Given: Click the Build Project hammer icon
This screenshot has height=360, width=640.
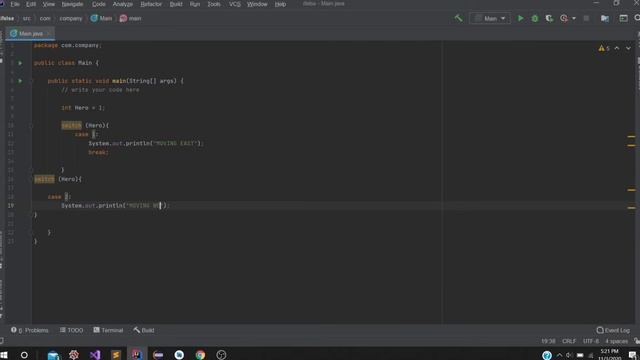Looking at the screenshot, I should tap(458, 18).
